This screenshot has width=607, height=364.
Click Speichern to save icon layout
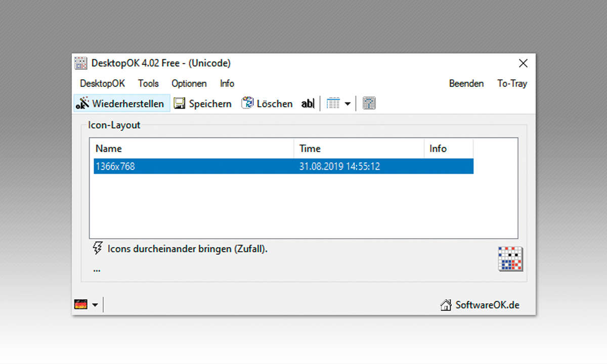[x=202, y=104]
